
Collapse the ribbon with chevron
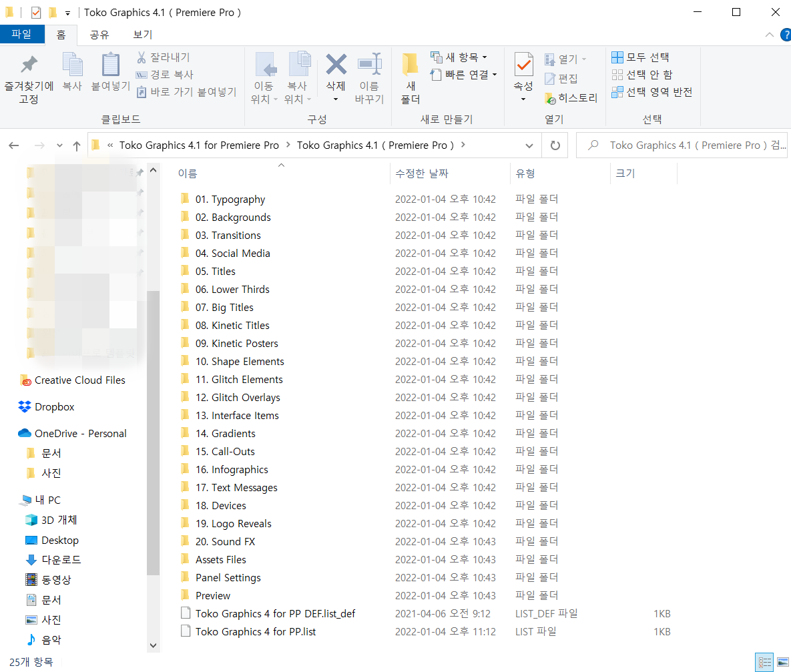point(770,35)
